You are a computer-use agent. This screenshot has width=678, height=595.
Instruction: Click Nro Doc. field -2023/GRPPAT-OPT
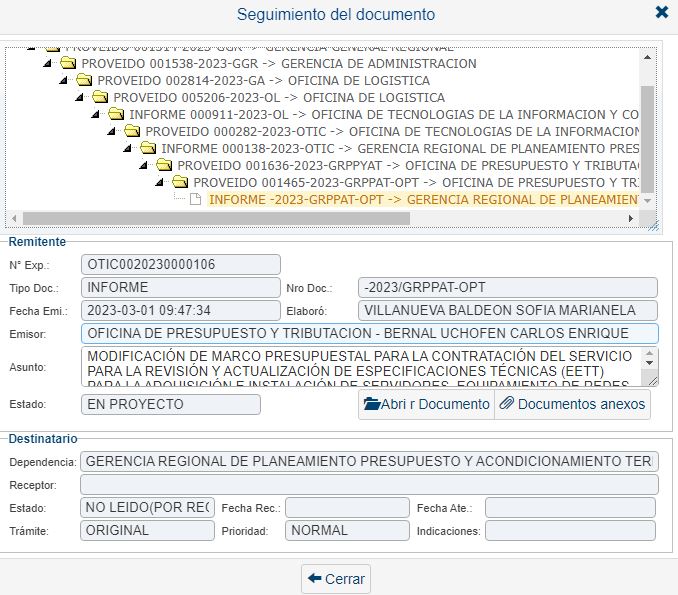click(x=508, y=287)
